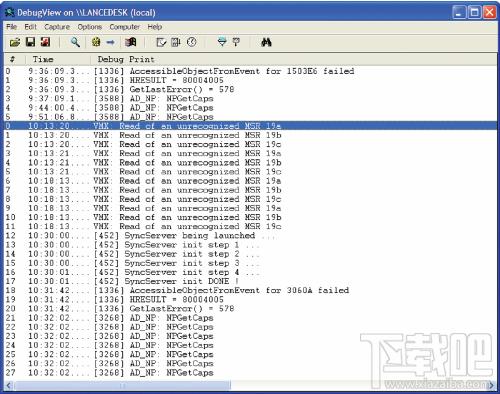Image resolution: width=500 pixels, height=394 pixels.
Task: Select row 2 VMX unrecognized MSR 19c
Action: pos(250,144)
